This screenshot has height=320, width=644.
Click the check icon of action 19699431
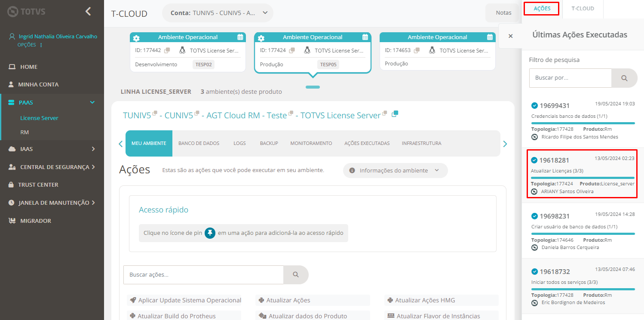tap(534, 105)
